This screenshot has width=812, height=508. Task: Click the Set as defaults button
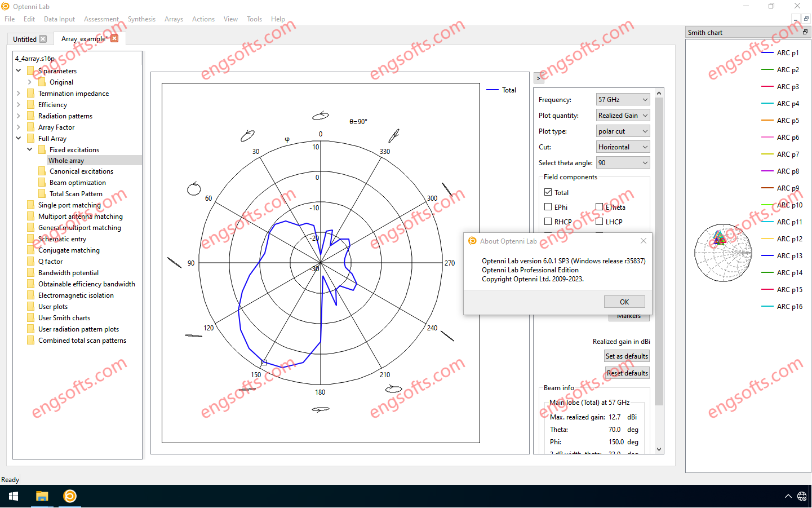pyautogui.click(x=627, y=356)
